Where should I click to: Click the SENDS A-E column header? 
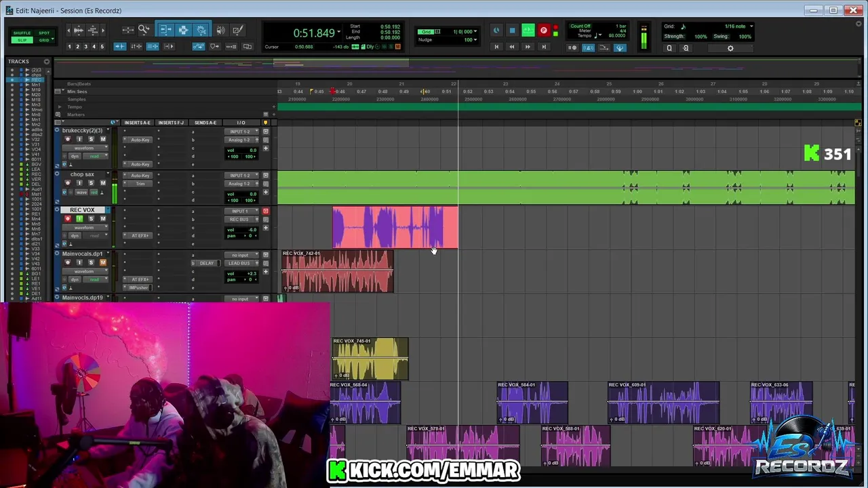tap(205, 123)
